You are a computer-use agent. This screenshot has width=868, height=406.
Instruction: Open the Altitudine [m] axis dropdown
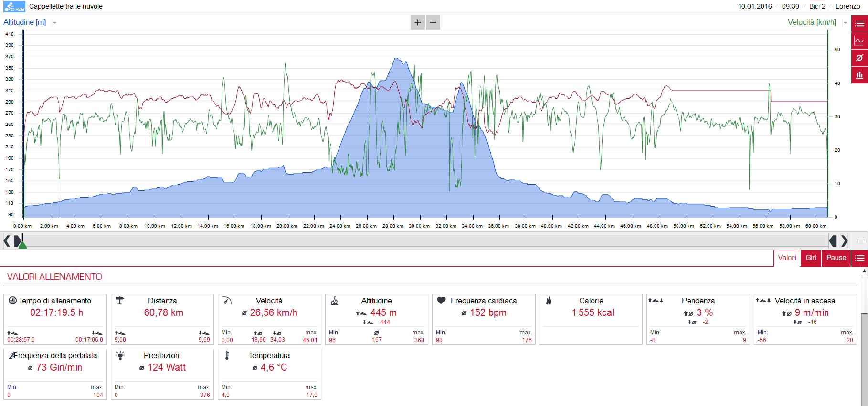[x=55, y=22]
